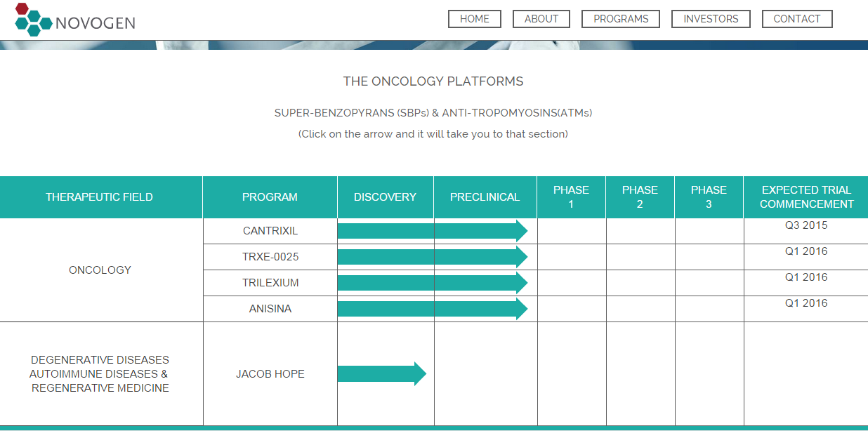
Task: Click the JACOB HOPE discovery arrow
Action: pyautogui.click(x=382, y=374)
